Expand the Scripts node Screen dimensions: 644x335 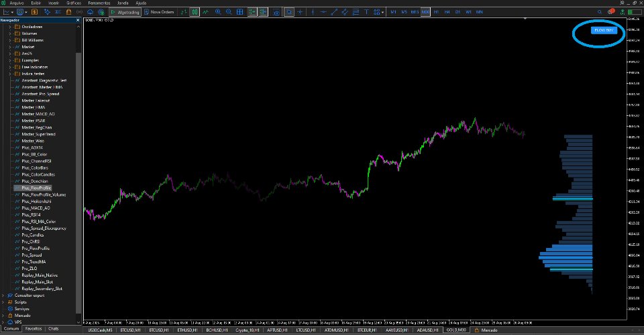tap(3, 301)
